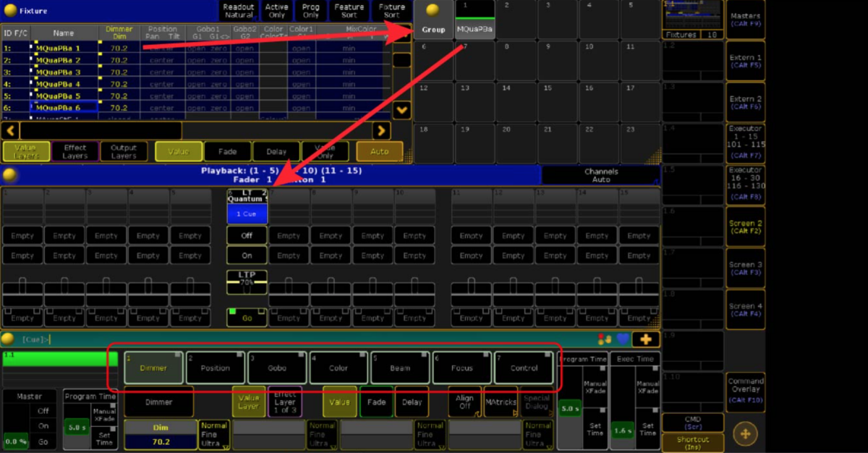Image resolution: width=868 pixels, height=453 pixels.
Task: Switch to Screen 3
Action: pos(745,268)
